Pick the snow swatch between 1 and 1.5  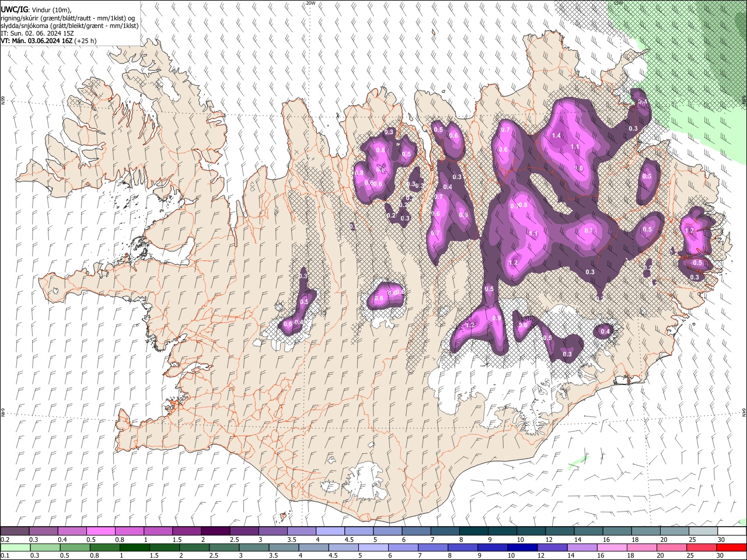point(158,531)
